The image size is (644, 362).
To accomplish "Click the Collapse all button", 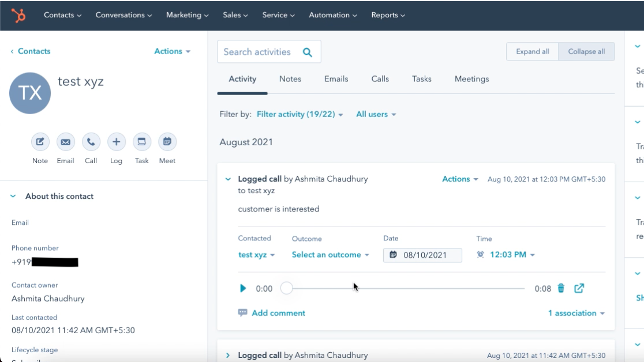I will click(586, 52).
